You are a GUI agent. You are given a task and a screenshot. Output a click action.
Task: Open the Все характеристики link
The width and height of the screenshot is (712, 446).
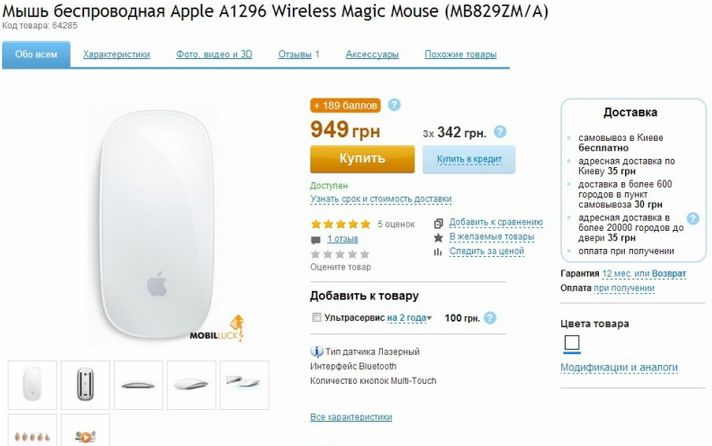[350, 417]
